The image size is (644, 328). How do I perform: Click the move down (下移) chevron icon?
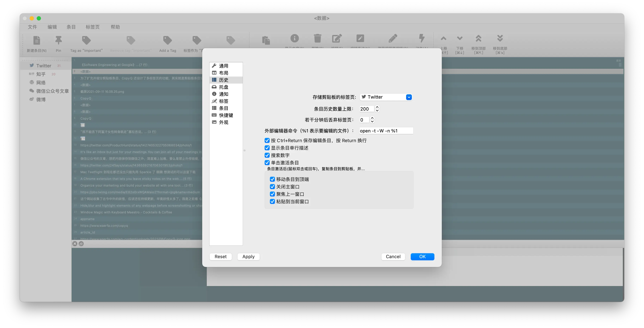coord(459,38)
